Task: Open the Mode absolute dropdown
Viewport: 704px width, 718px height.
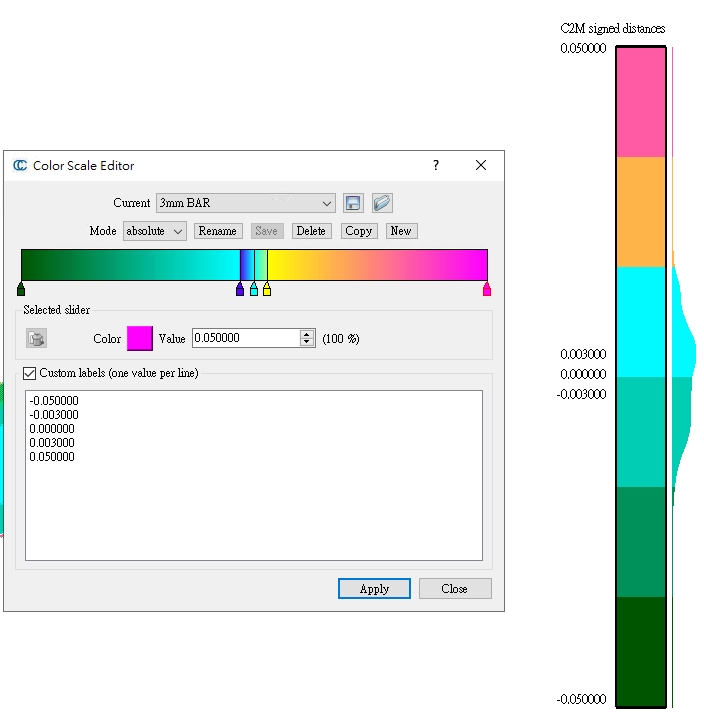Action: coord(154,231)
